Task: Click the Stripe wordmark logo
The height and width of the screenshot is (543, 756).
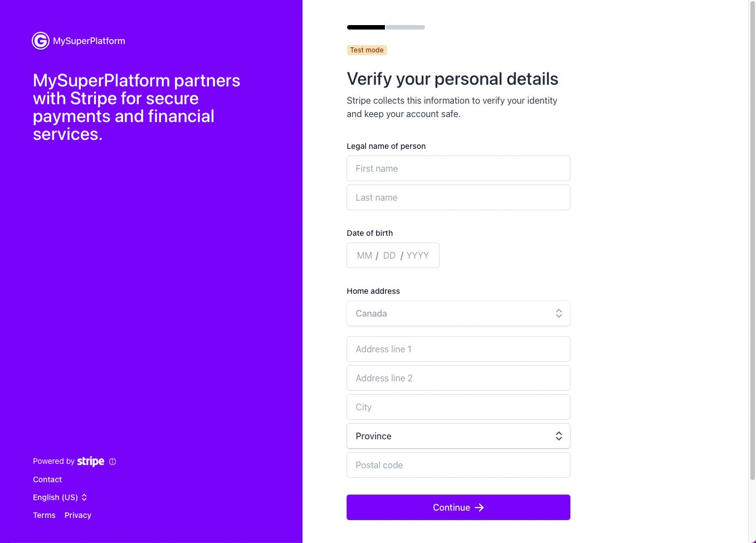Action: 91,461
